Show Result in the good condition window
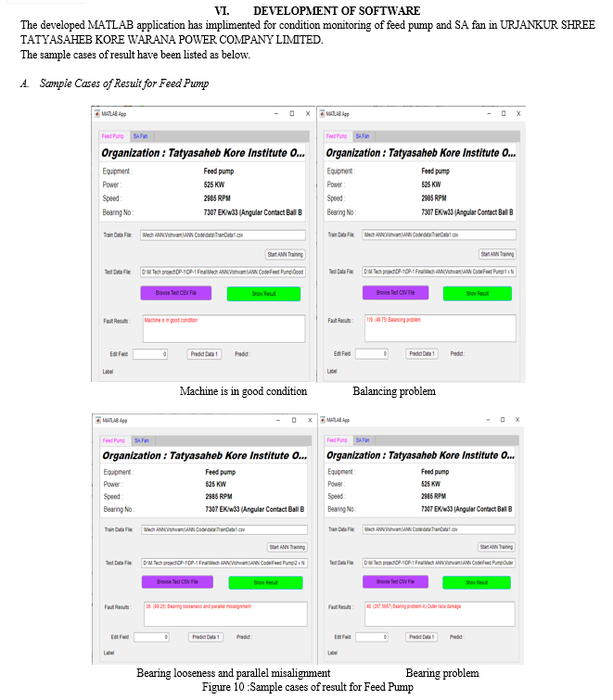The image size is (613, 700). click(264, 294)
